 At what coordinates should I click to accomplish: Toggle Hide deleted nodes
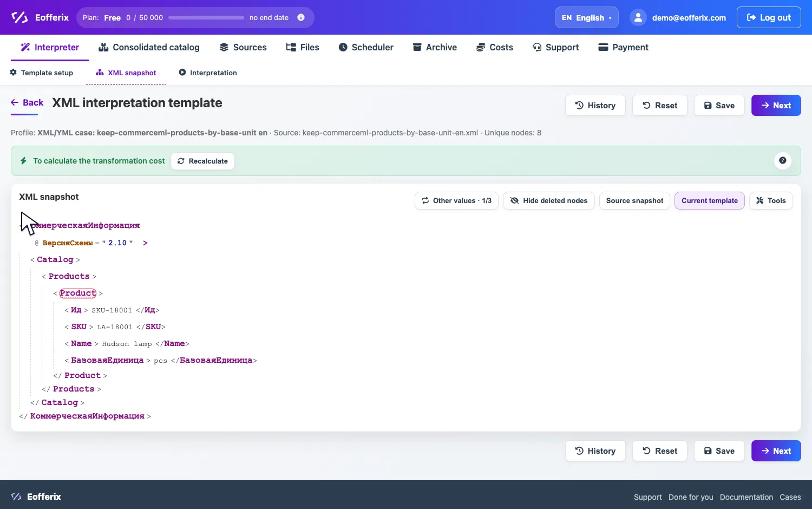549,200
